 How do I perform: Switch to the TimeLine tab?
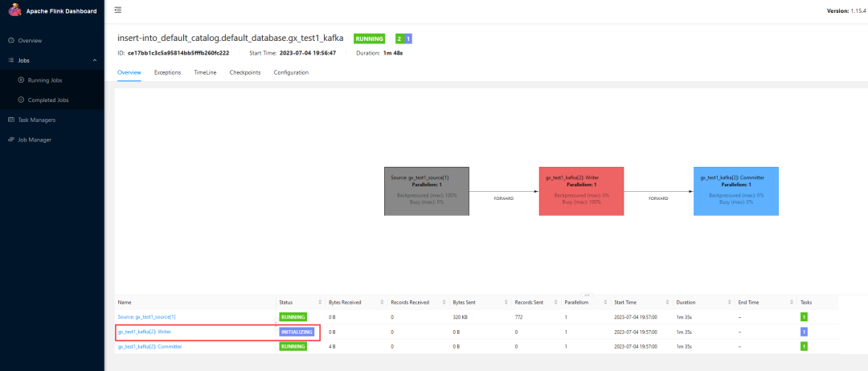click(x=205, y=72)
